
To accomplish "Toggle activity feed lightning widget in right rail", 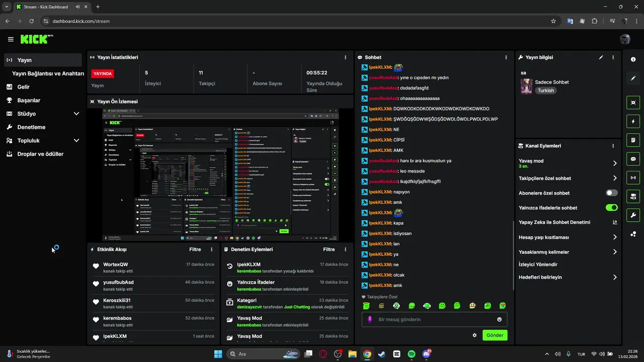I will pyautogui.click(x=633, y=121).
